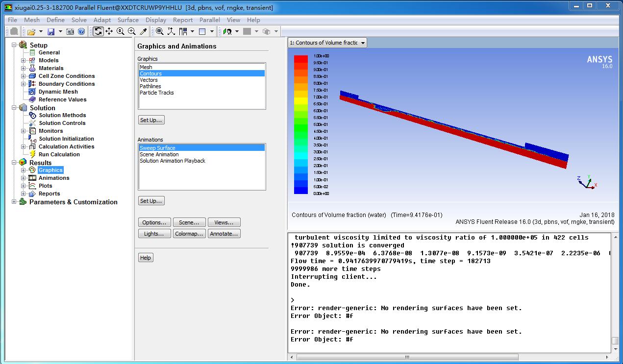The height and width of the screenshot is (364, 623).
Task: Click the Help button in the task page
Action: pyautogui.click(x=146, y=258)
